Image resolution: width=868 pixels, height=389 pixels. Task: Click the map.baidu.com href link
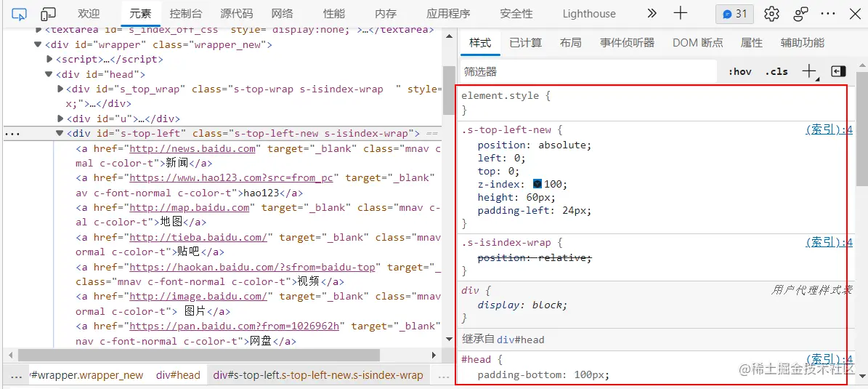(190, 208)
